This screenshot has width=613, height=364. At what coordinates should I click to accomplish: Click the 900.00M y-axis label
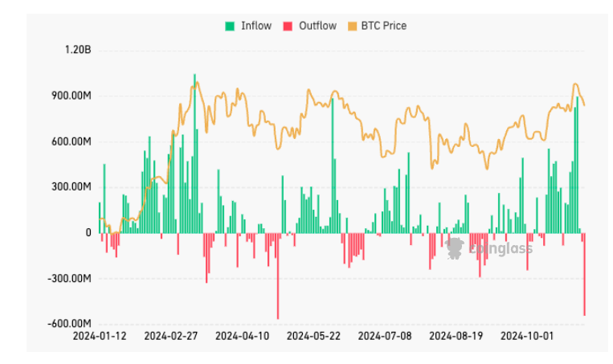coord(72,96)
